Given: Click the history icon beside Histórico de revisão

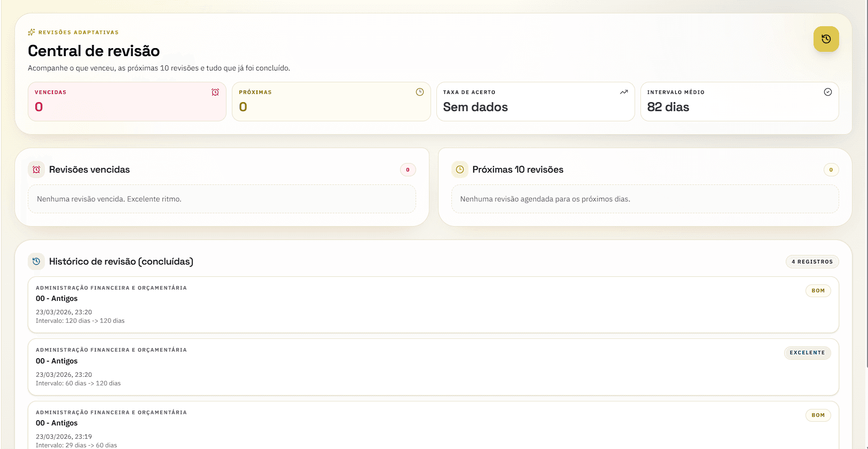Looking at the screenshot, I should point(36,261).
